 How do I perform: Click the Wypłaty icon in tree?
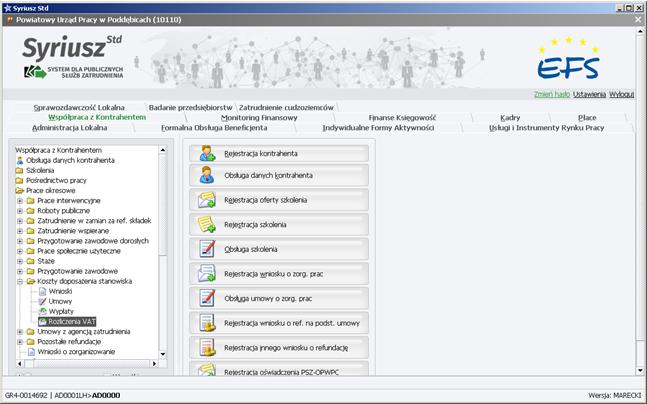click(42, 311)
